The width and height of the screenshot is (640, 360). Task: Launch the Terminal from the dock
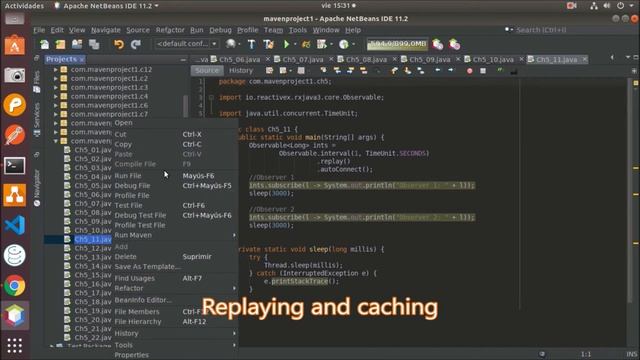(14, 166)
